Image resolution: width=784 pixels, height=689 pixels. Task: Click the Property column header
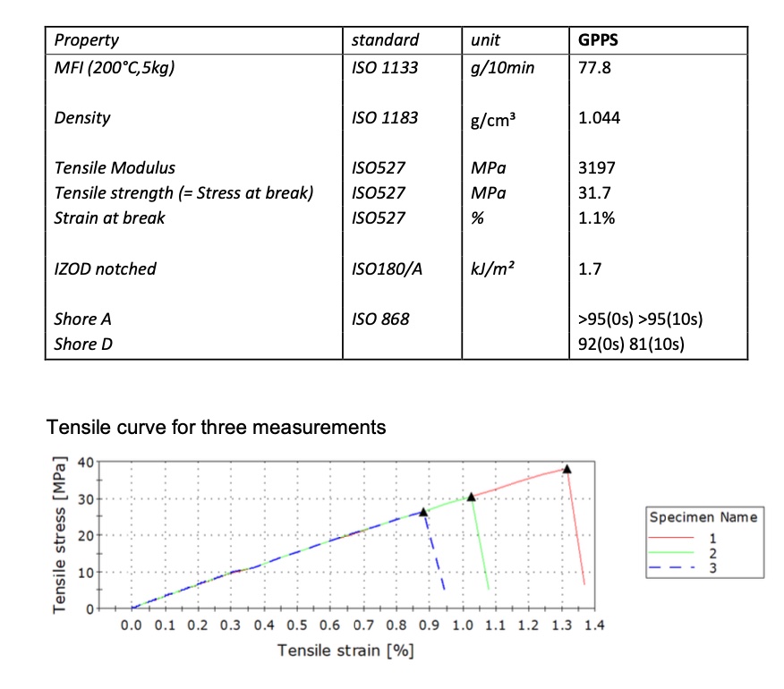(x=87, y=40)
